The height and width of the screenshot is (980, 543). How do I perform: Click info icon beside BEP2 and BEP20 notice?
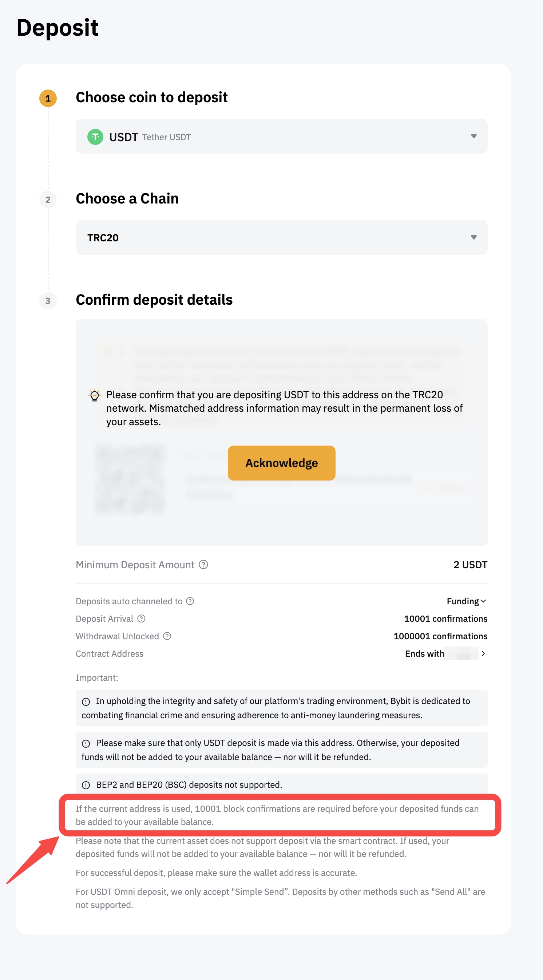click(86, 785)
